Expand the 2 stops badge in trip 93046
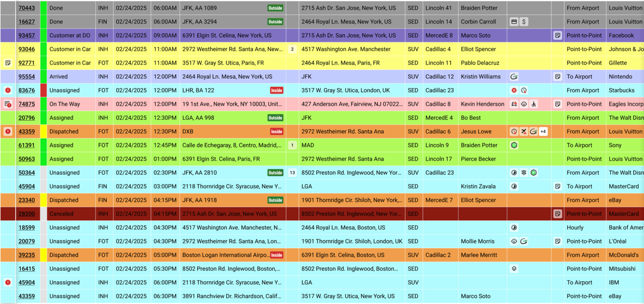The width and height of the screenshot is (644, 304). [x=292, y=49]
